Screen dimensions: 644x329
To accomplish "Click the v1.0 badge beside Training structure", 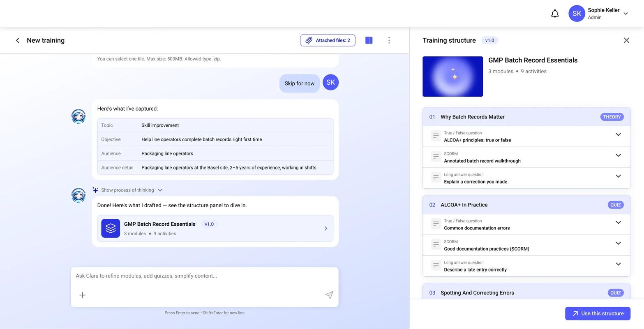I will (489, 40).
